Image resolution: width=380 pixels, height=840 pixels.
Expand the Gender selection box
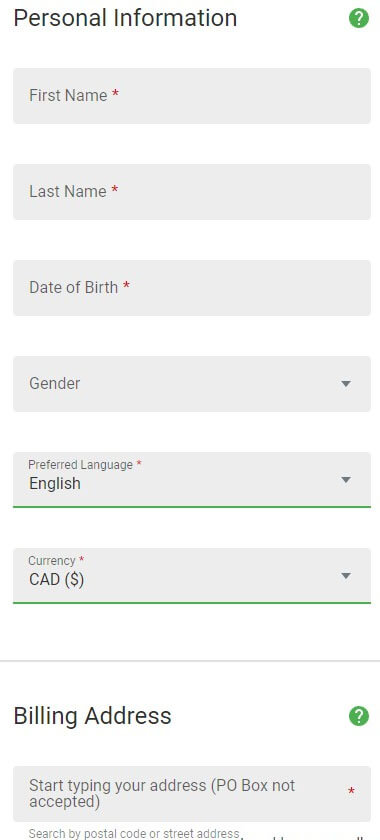[x=192, y=384]
